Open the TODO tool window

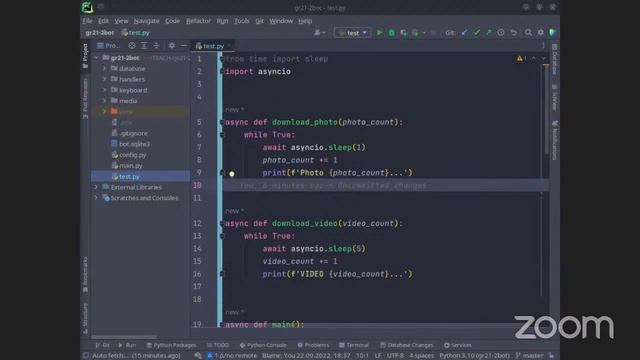click(x=218, y=345)
